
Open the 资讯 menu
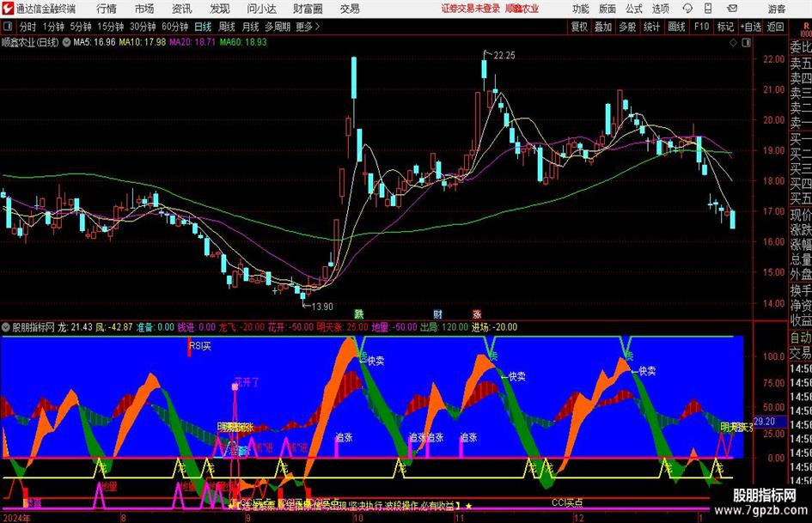[x=182, y=9]
